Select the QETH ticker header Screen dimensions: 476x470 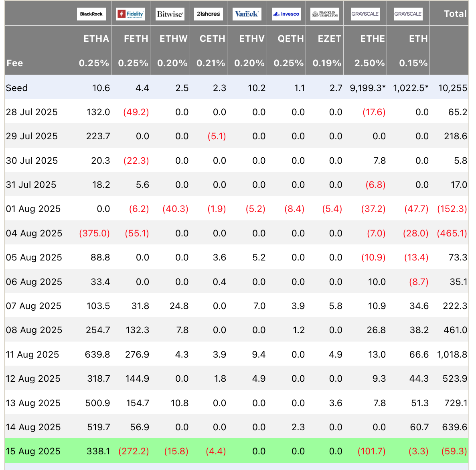tap(291, 39)
